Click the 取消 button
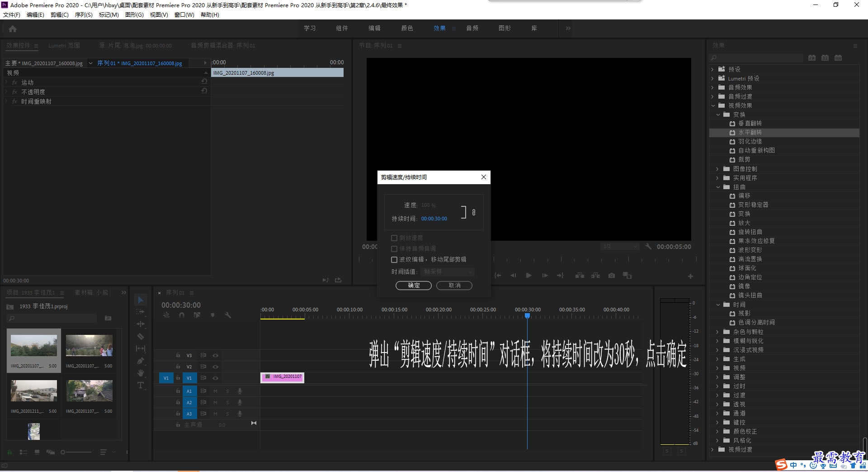868x472 pixels. point(454,286)
